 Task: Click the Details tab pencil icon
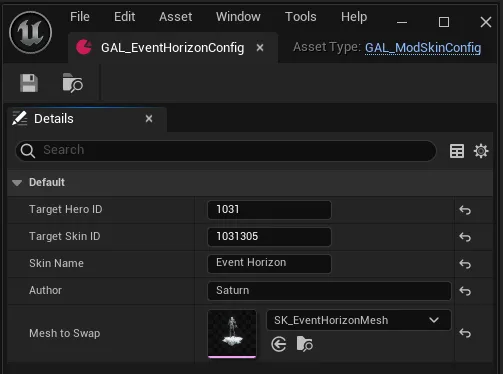click(20, 118)
